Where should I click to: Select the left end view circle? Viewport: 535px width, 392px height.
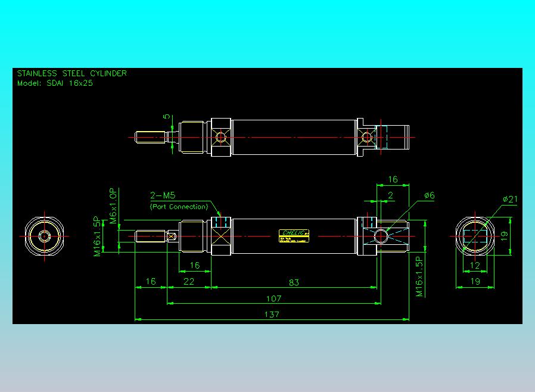(x=44, y=236)
